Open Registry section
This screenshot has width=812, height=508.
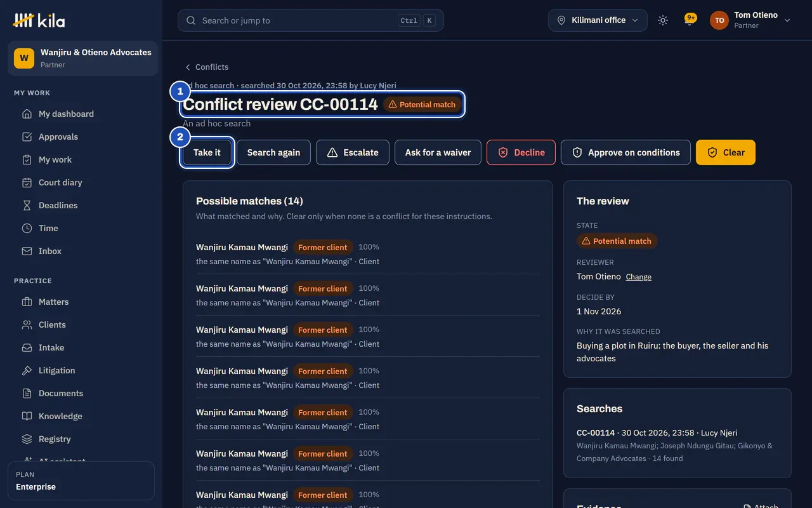point(81,439)
